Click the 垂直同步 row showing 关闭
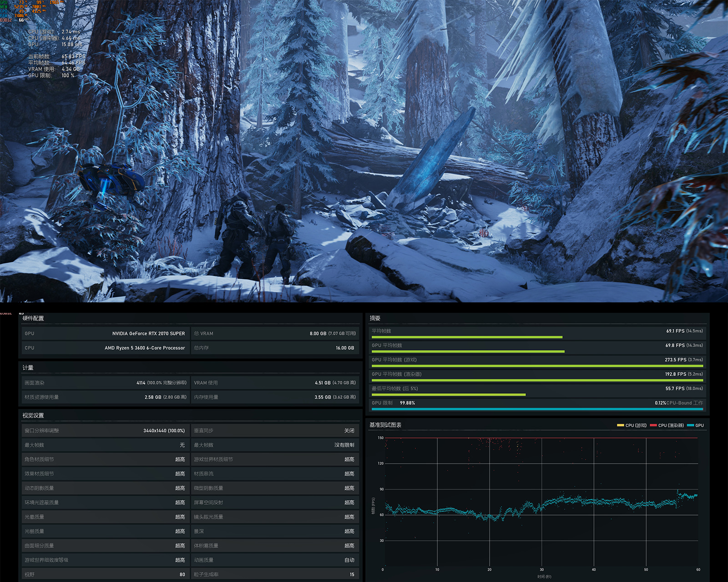The height and width of the screenshot is (582, 728). pos(274,431)
